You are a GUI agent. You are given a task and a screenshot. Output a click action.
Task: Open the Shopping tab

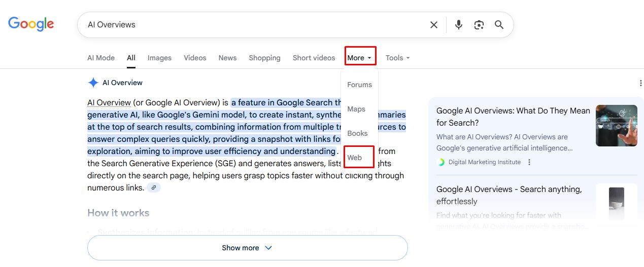point(264,58)
